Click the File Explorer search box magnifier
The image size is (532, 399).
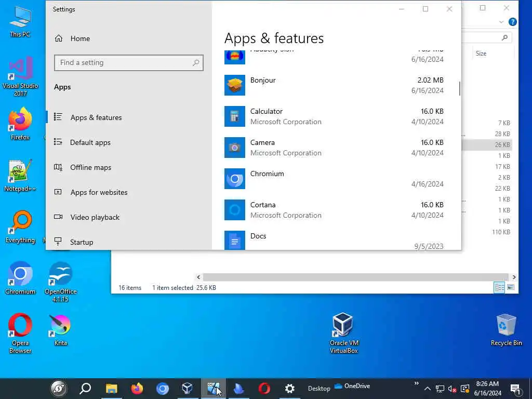pos(504,37)
